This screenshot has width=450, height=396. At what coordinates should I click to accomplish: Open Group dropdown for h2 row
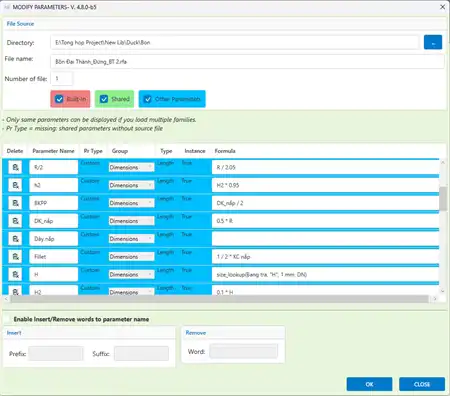(131, 185)
